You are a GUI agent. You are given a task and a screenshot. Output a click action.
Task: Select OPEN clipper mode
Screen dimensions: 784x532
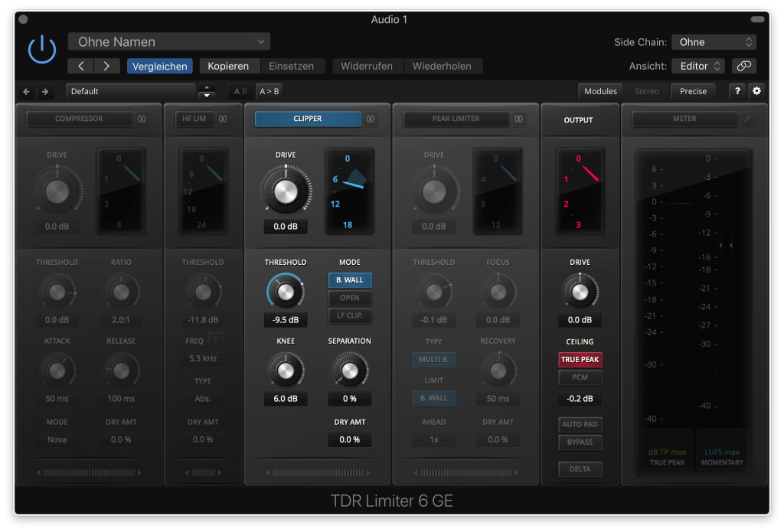[349, 298]
